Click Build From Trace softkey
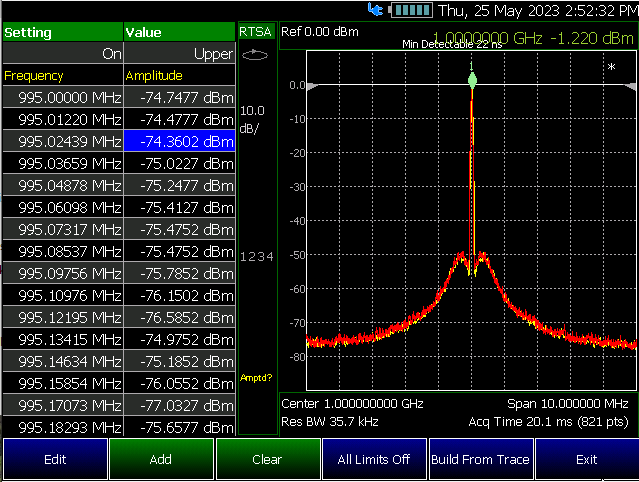This screenshot has width=639, height=482. point(481,459)
